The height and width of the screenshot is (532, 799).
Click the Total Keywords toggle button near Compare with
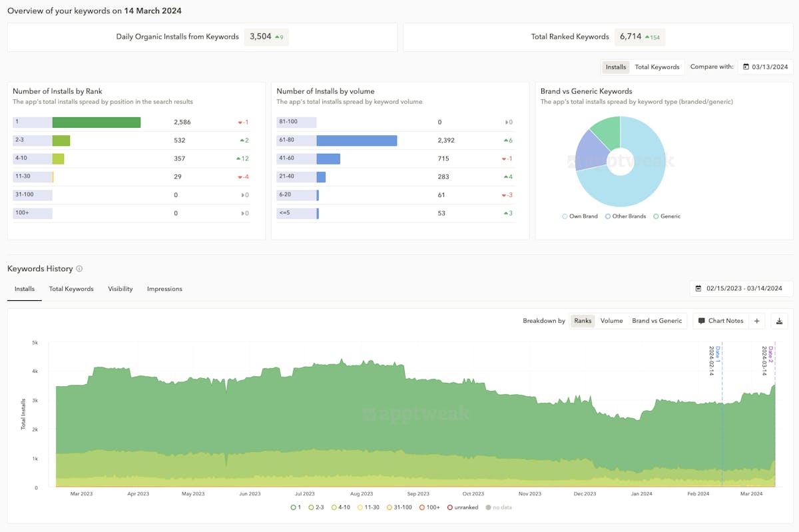tap(657, 67)
